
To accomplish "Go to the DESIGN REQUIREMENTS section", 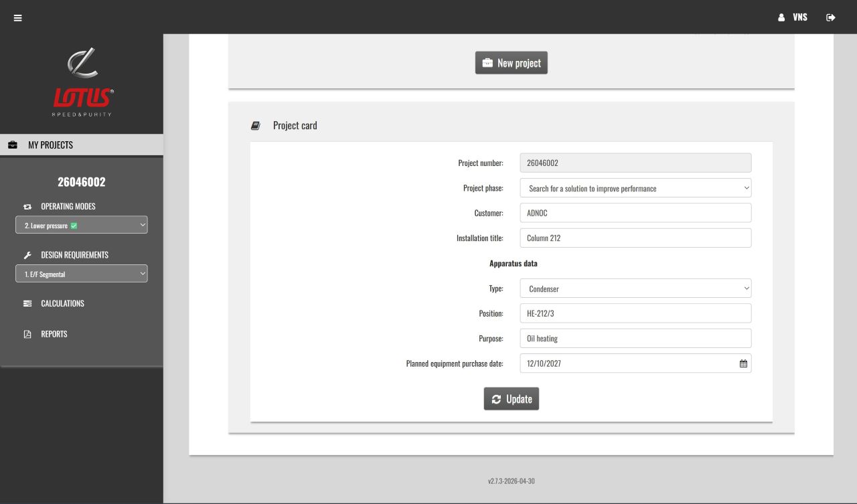I will [x=74, y=255].
